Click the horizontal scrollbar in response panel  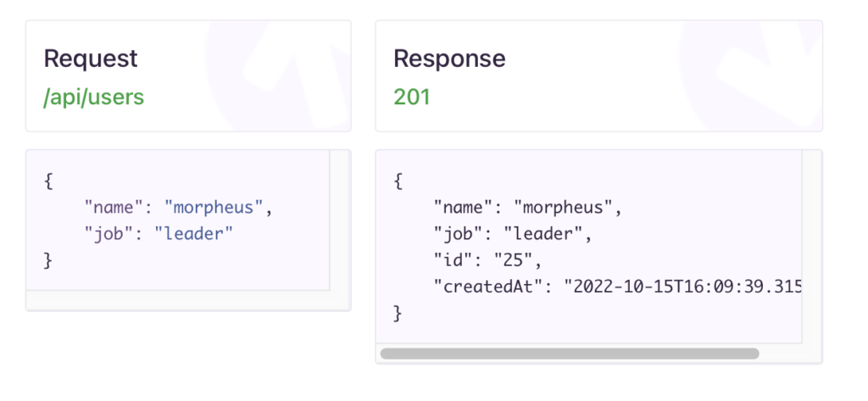pos(570,354)
